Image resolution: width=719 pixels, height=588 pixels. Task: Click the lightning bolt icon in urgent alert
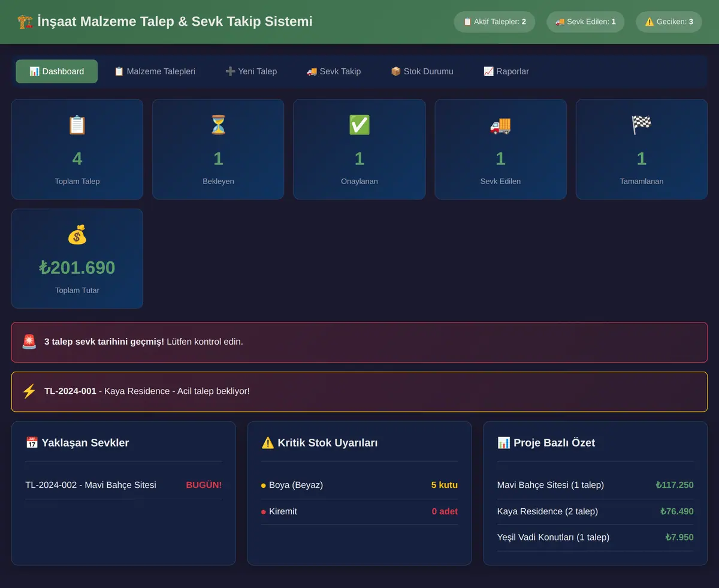29,391
